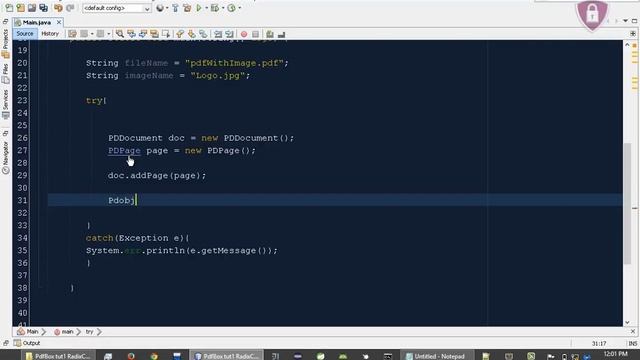The height and width of the screenshot is (360, 640).
Task: Click Previous Bookmark icon
Action: tap(180, 34)
